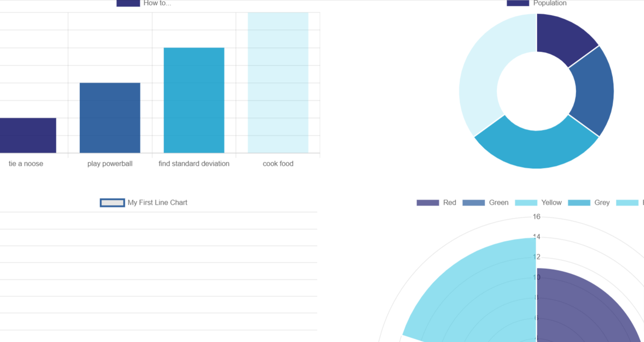This screenshot has width=644, height=342.
Task: Toggle the 'Population' dataset visibility
Action: coord(517,3)
